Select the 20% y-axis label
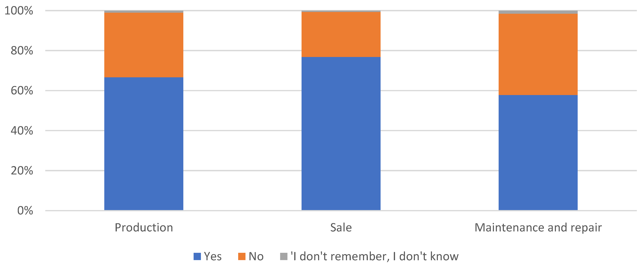The image size is (644, 266). tap(22, 170)
